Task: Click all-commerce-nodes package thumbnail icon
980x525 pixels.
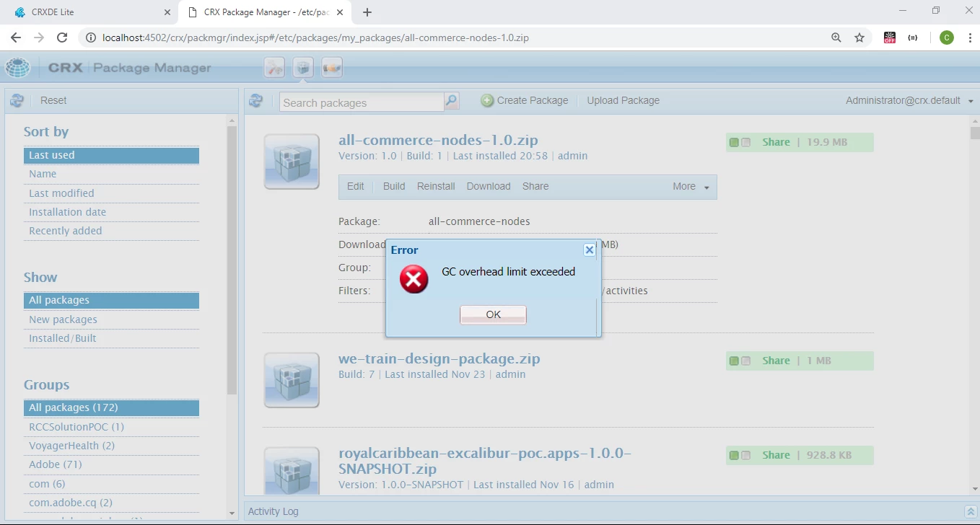Action: pos(292,162)
